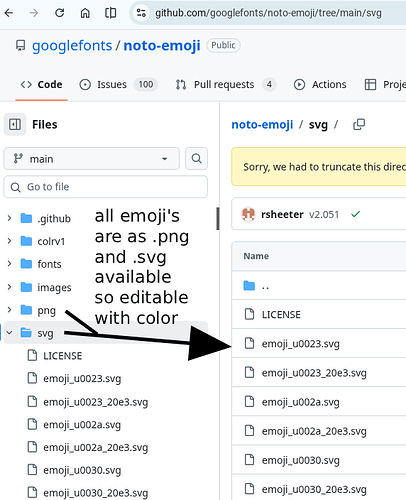Expand the .github folder chevron
The width and height of the screenshot is (406, 500).
pyautogui.click(x=9, y=219)
